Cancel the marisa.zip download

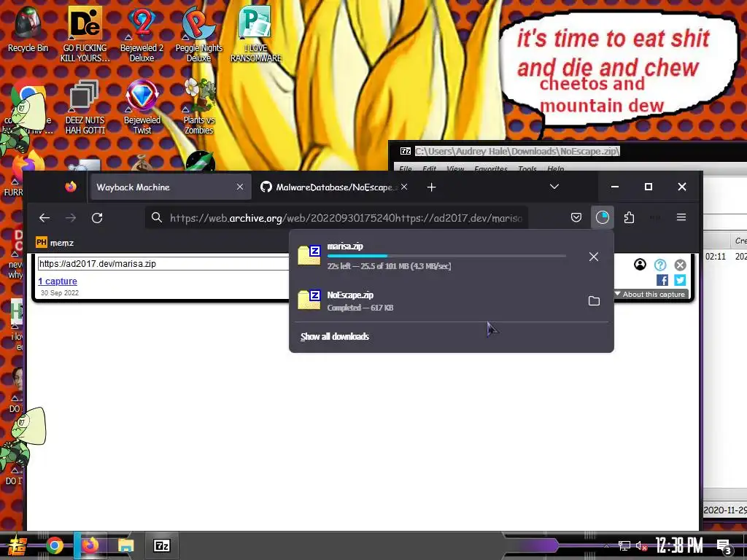coord(594,257)
